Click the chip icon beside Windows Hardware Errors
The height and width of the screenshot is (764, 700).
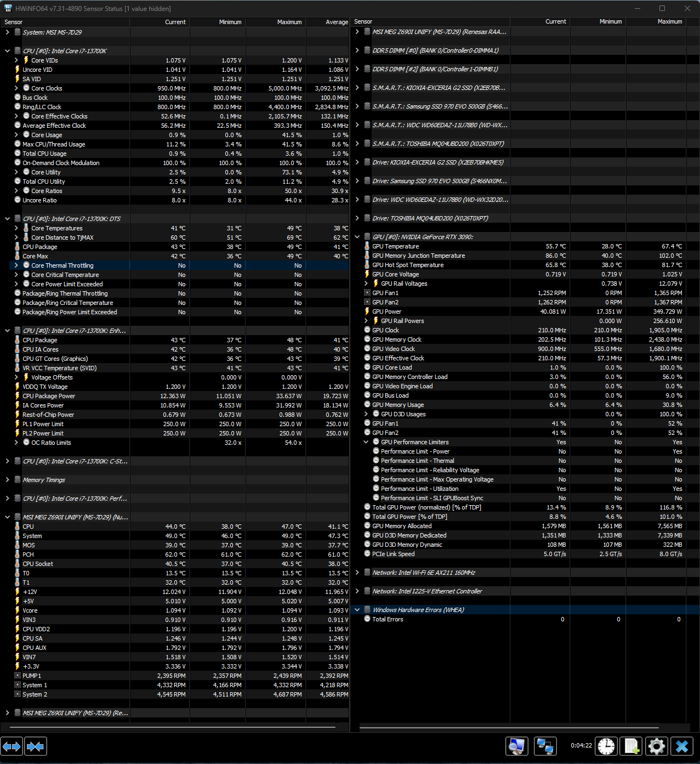[367, 610]
